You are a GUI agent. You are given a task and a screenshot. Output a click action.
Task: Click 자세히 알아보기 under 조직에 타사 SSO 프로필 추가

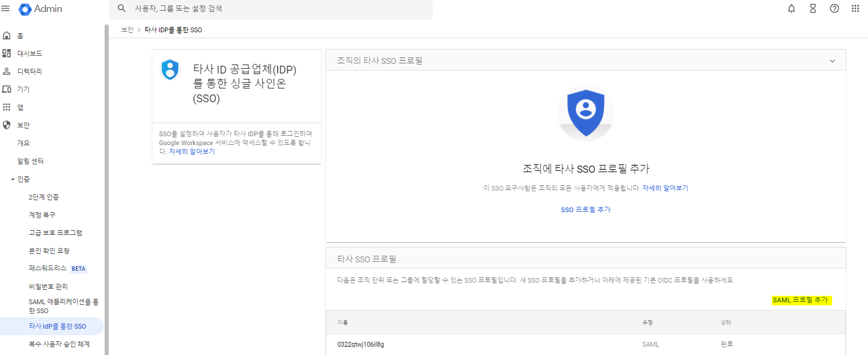click(665, 188)
